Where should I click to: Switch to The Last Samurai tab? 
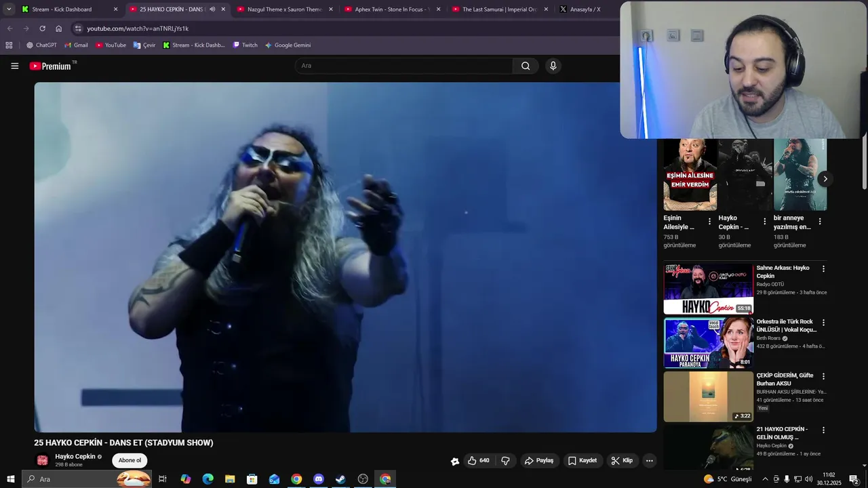pyautogui.click(x=500, y=9)
